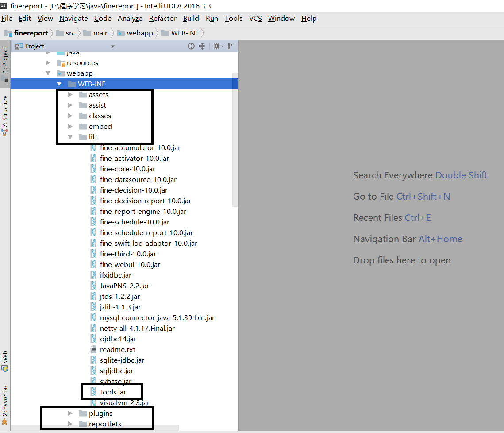Click the hide Project panel icon
Image resolution: width=504 pixels, height=433 pixels.
tap(231, 46)
